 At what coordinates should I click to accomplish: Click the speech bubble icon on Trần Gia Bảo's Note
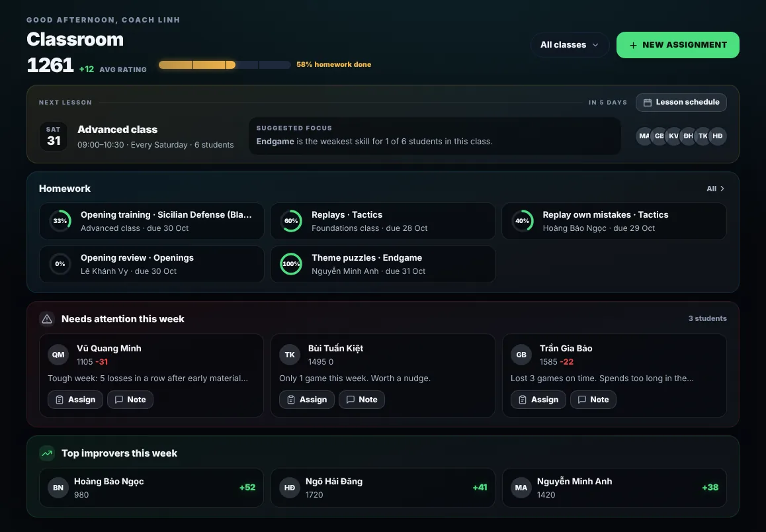click(582, 400)
